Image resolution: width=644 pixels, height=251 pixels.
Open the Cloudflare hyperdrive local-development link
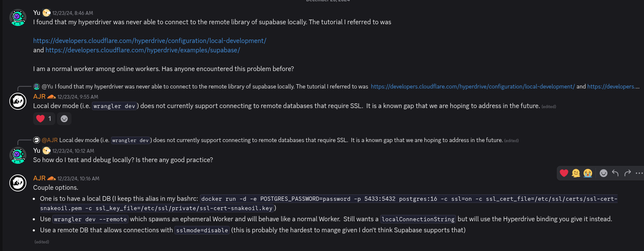pyautogui.click(x=150, y=41)
